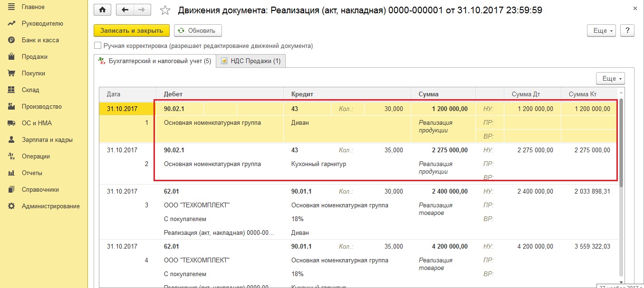Add document to favorites star
Viewport: 644px width, 288px height.
click(x=165, y=10)
